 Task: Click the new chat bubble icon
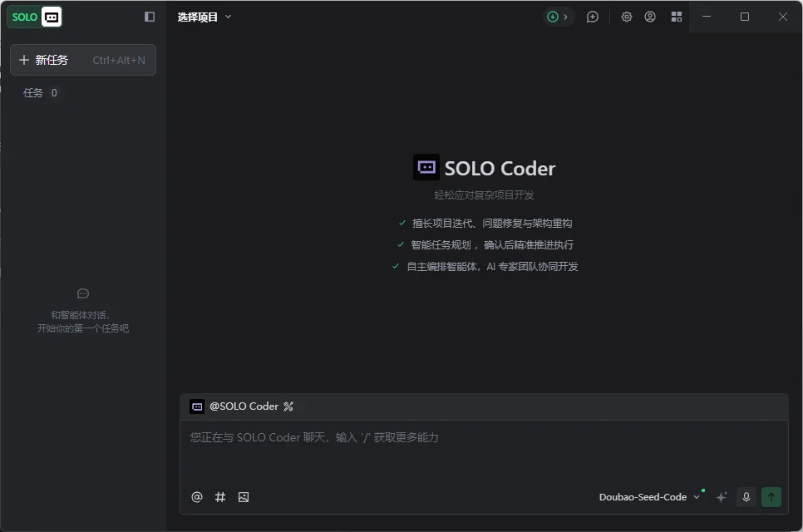pyautogui.click(x=593, y=17)
